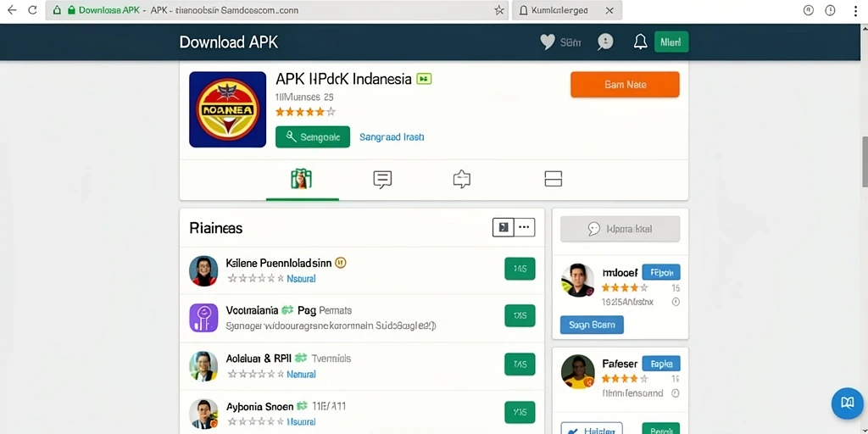Click the blue floating book button

pyautogui.click(x=848, y=403)
